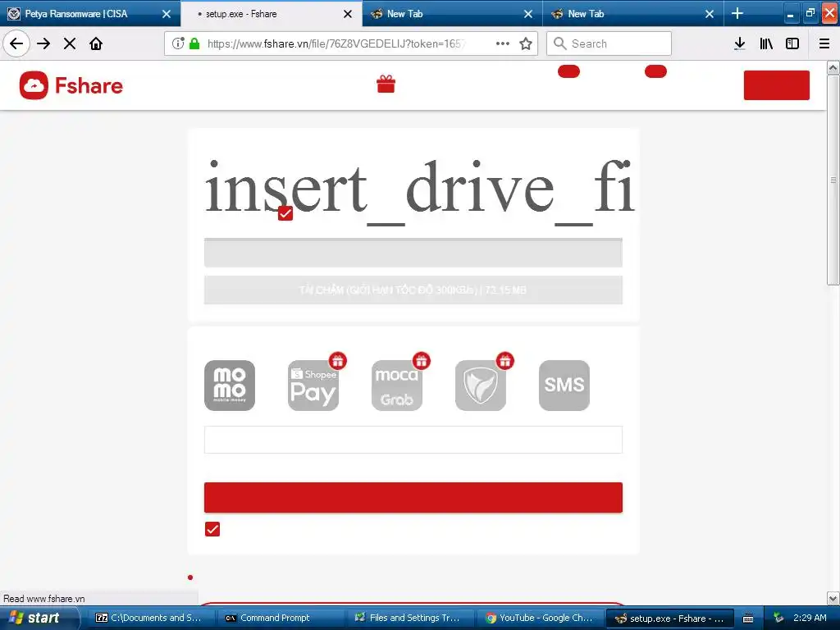Bookmark this page with the star icon
Image resolution: width=840 pixels, height=630 pixels.
pyautogui.click(x=526, y=43)
